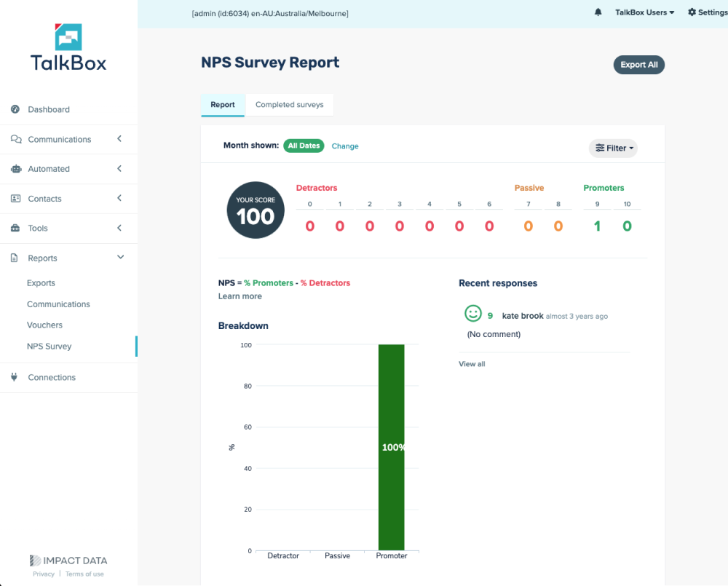Click the green Promoter bar in chart
The image size is (728, 586).
tap(391, 447)
